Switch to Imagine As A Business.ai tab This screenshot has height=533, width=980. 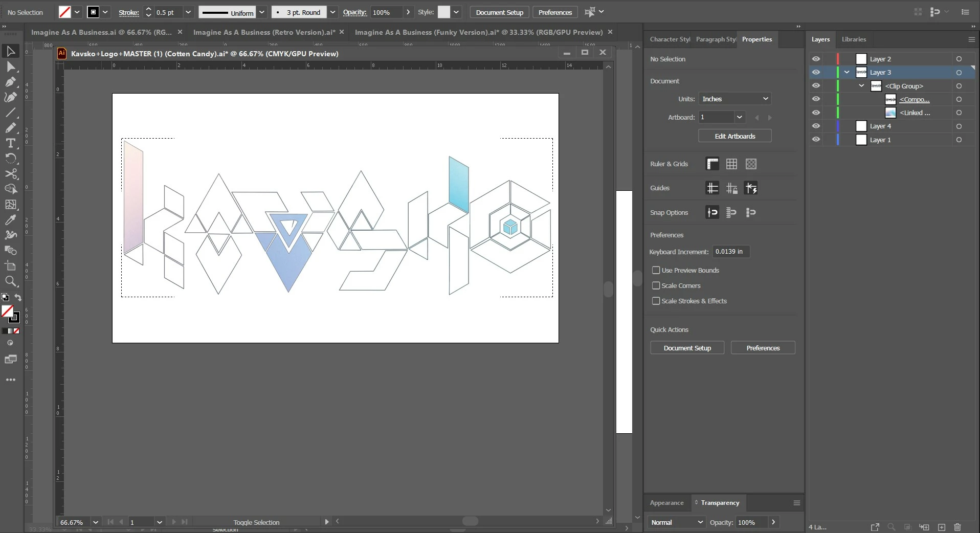[101, 32]
